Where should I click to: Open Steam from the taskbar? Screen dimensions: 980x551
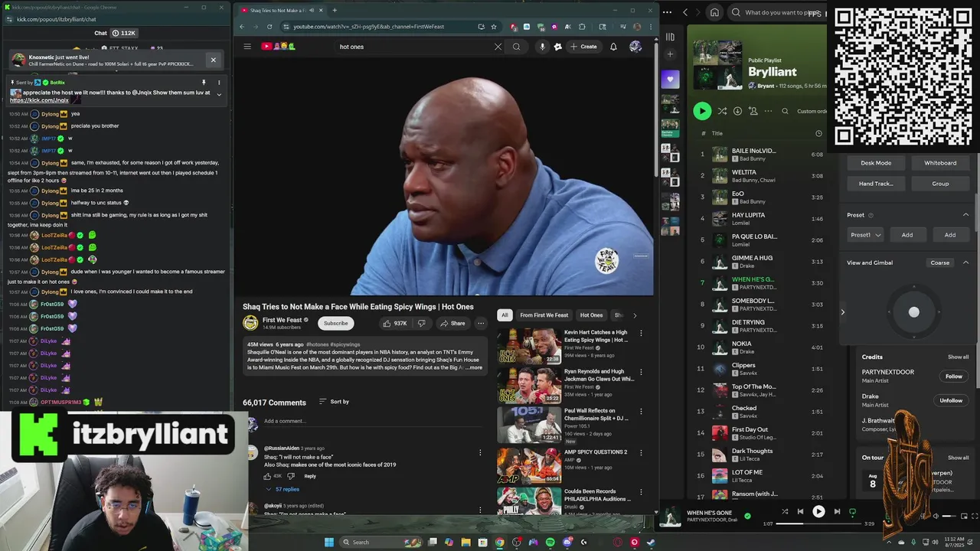651,543
